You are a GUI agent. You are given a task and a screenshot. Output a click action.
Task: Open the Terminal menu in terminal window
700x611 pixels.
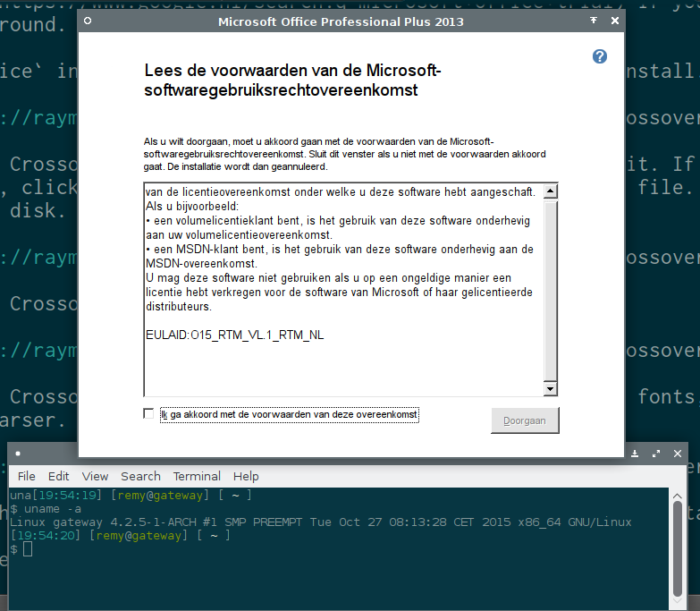(197, 476)
